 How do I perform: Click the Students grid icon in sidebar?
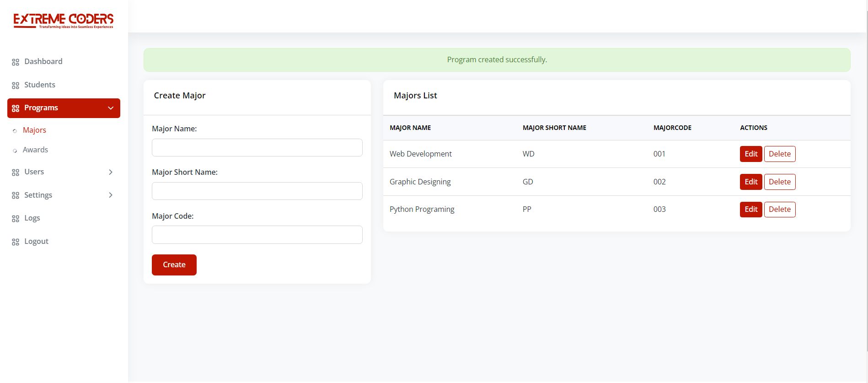tap(16, 86)
